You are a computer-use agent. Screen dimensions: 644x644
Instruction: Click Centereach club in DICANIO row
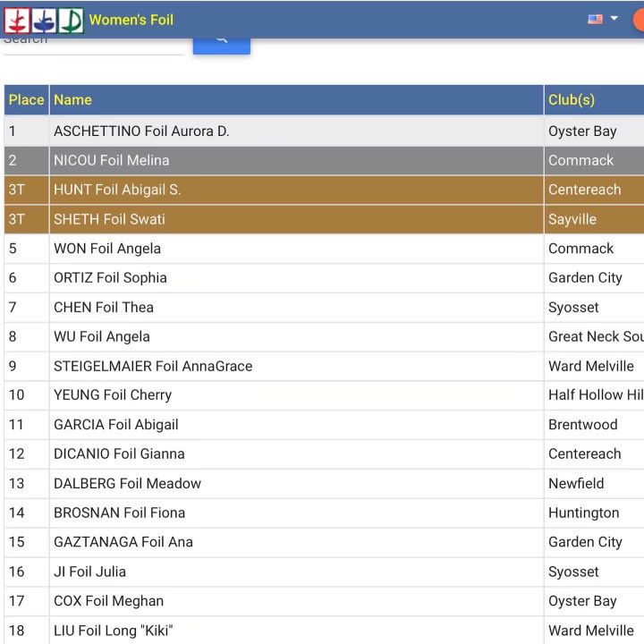point(584,453)
